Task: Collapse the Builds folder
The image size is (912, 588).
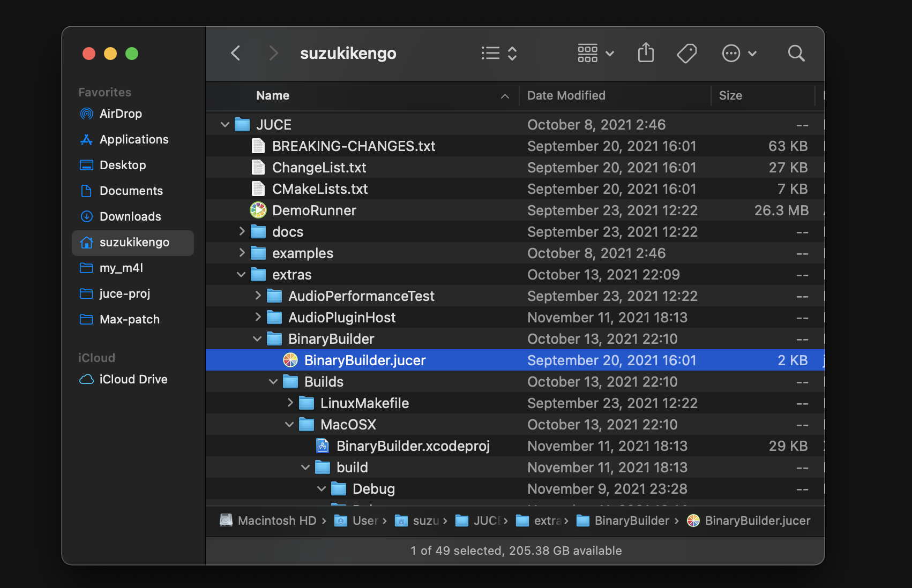Action: (273, 382)
